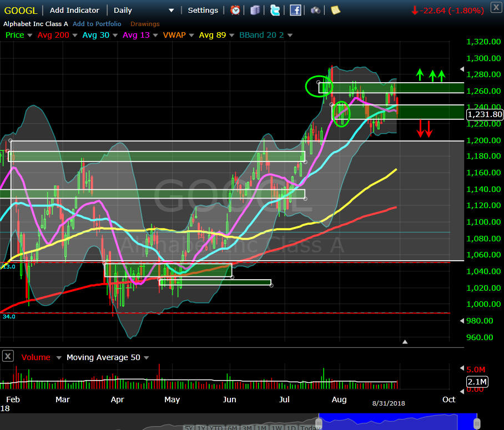Viewport: 504px width, 430px height.
Task: Open the Drawings link
Action: click(x=145, y=24)
